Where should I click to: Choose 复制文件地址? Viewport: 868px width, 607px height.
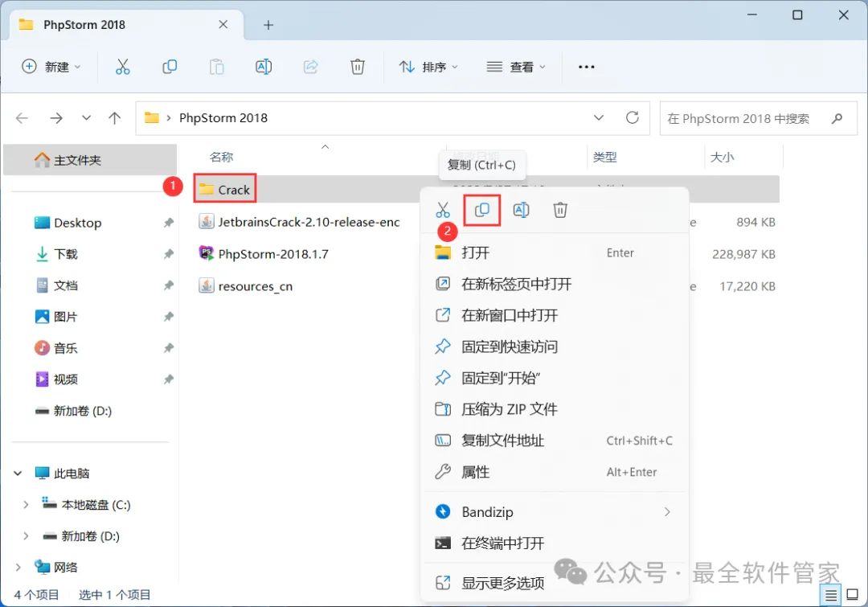554,441
